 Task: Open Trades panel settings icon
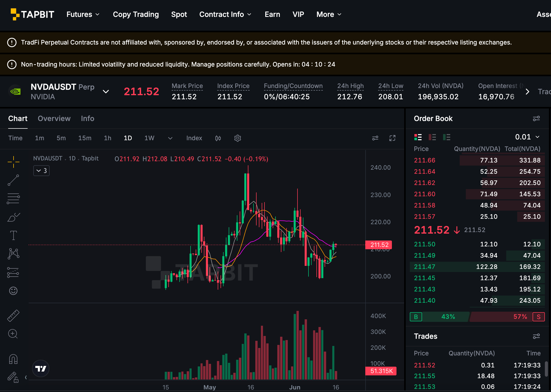[536, 336]
